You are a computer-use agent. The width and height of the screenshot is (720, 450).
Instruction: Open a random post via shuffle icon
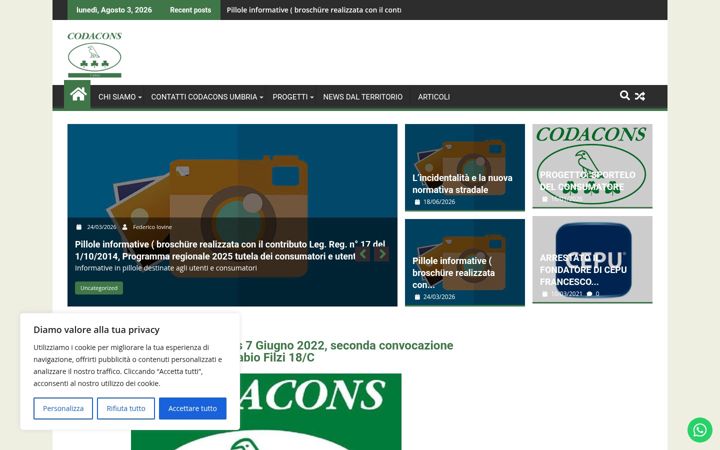(x=640, y=96)
